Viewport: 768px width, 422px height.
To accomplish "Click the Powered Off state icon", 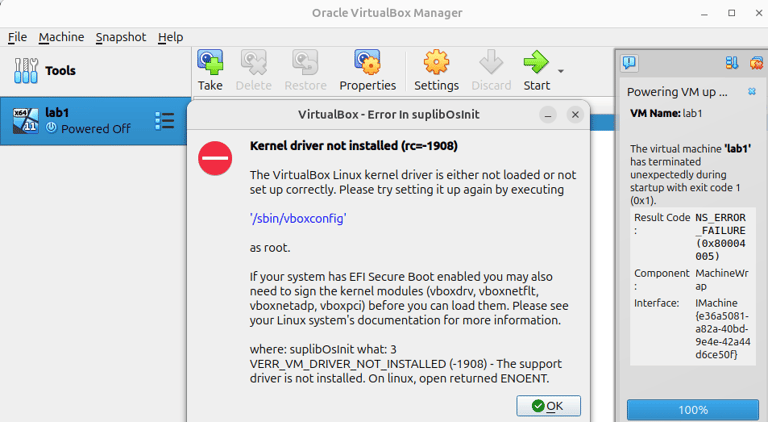I will pyautogui.click(x=51, y=128).
